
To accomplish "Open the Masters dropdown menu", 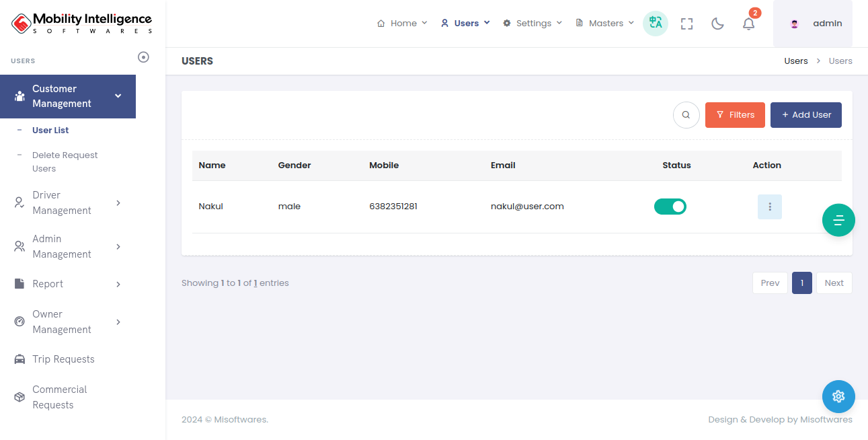I will coord(605,24).
